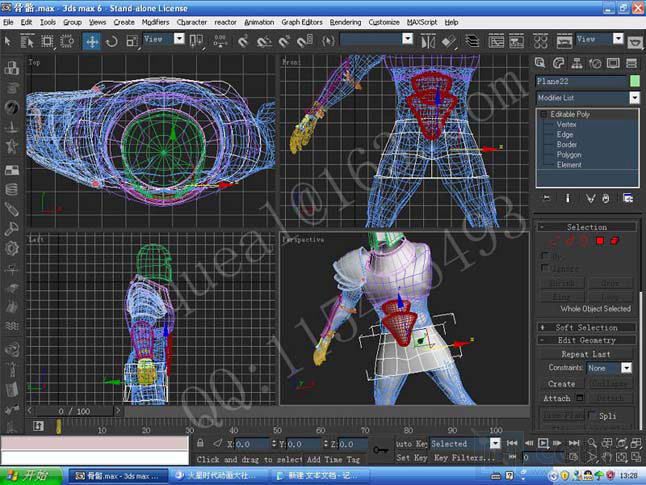646x485 pixels.
Task: Click Add Time Tag
Action: 333,459
